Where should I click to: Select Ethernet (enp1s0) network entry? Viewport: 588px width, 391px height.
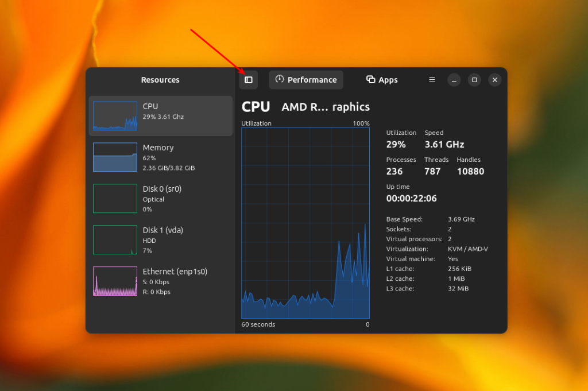pyautogui.click(x=161, y=281)
